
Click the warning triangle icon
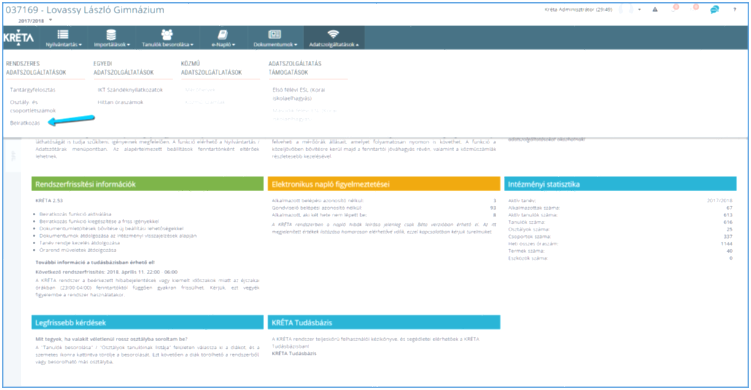pos(655,10)
